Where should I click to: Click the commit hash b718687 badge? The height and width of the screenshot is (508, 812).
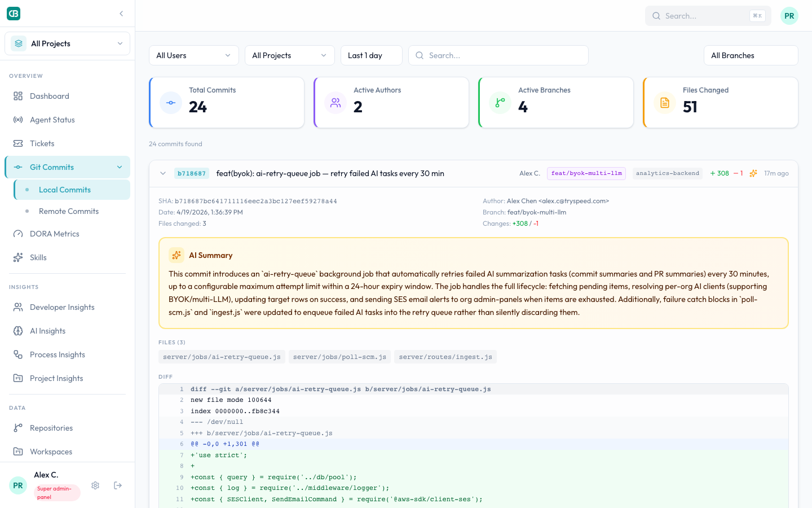point(192,173)
